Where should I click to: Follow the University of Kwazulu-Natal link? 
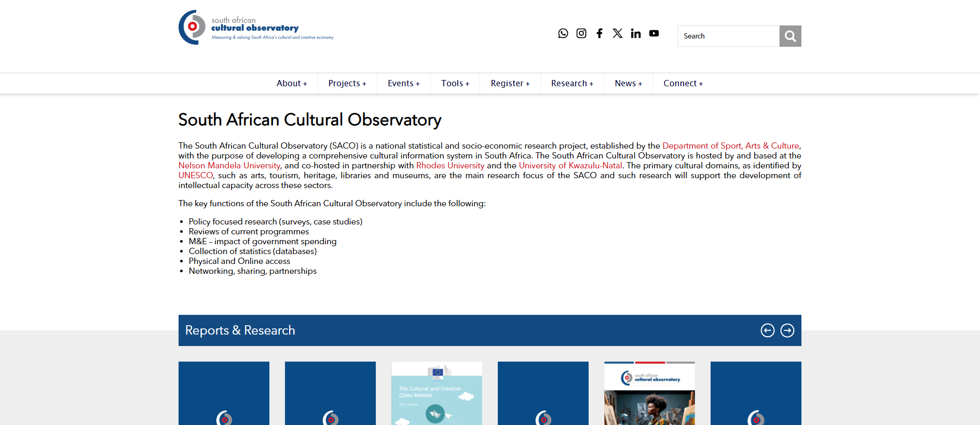(570, 166)
